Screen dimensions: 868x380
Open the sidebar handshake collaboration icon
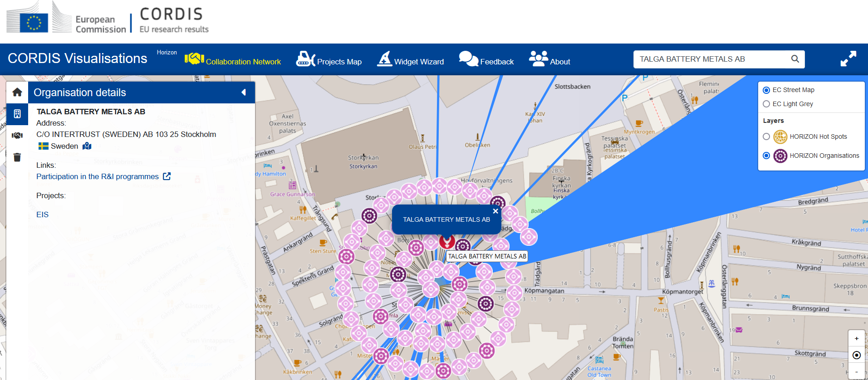click(x=17, y=135)
